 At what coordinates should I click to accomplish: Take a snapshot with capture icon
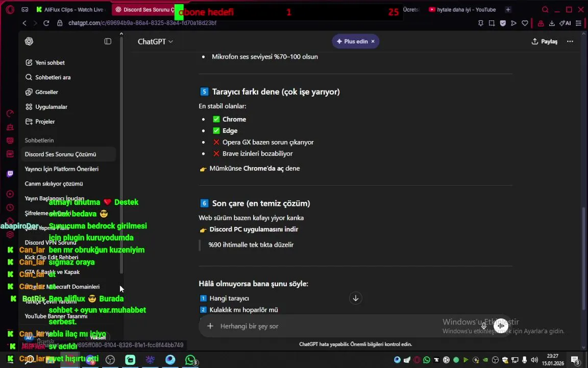coord(492,24)
